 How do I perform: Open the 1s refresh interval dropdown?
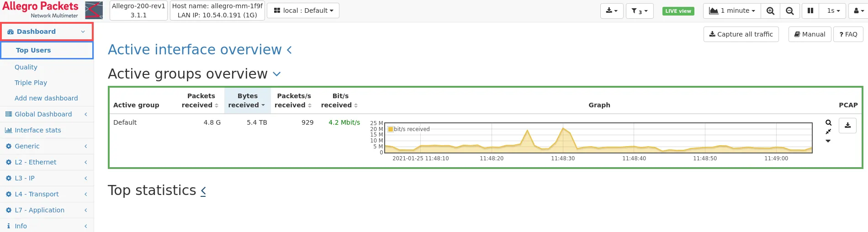pos(833,11)
